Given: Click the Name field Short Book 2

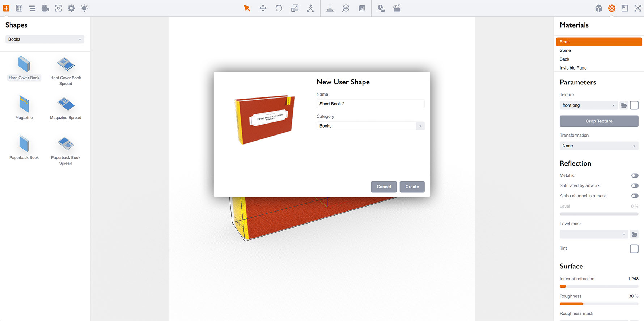Looking at the screenshot, I should 370,104.
